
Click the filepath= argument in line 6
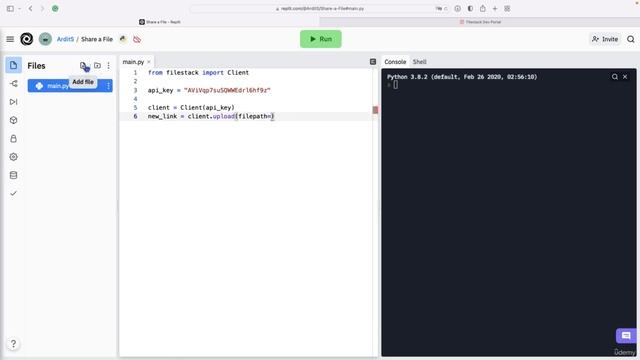pos(256,116)
